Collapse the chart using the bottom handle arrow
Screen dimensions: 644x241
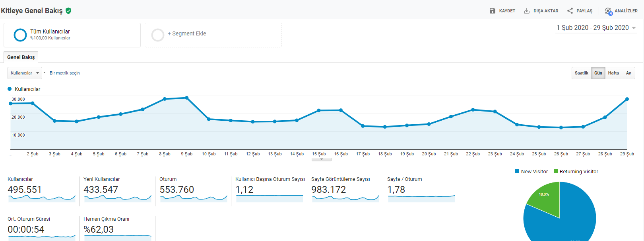click(322, 159)
